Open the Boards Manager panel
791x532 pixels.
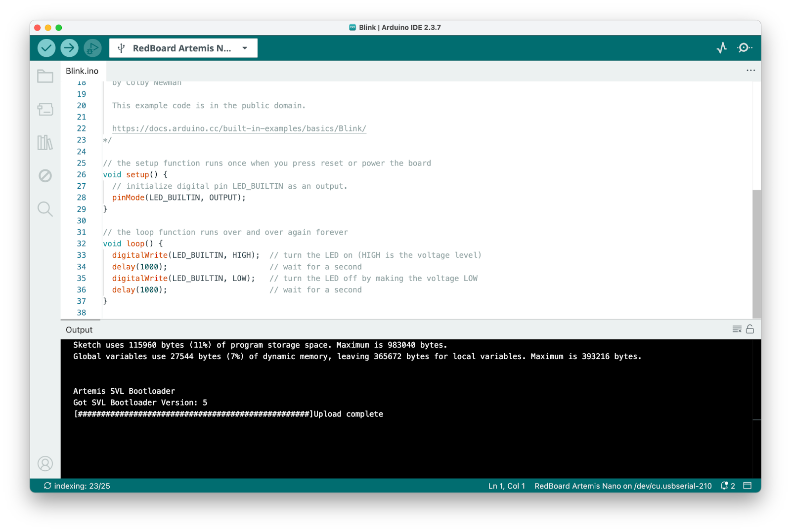(x=45, y=110)
